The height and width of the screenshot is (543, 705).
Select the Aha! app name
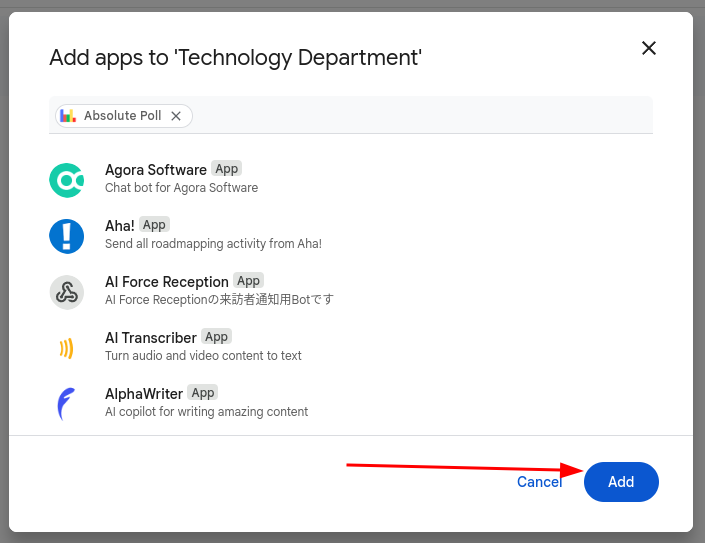click(120, 226)
